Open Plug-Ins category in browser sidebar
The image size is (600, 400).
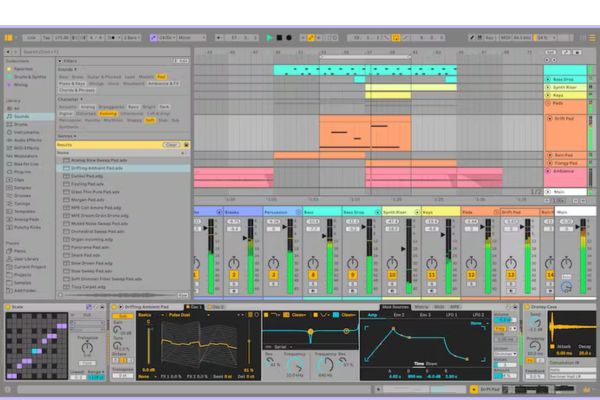click(x=22, y=171)
